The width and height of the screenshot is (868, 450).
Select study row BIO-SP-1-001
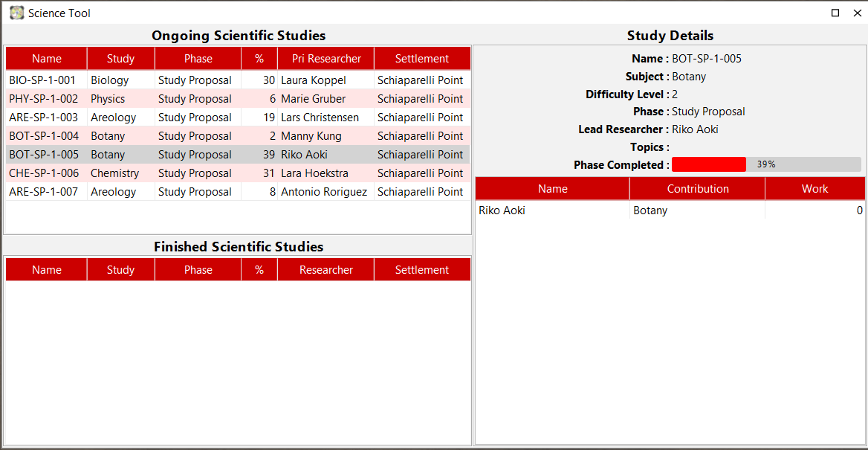(238, 80)
